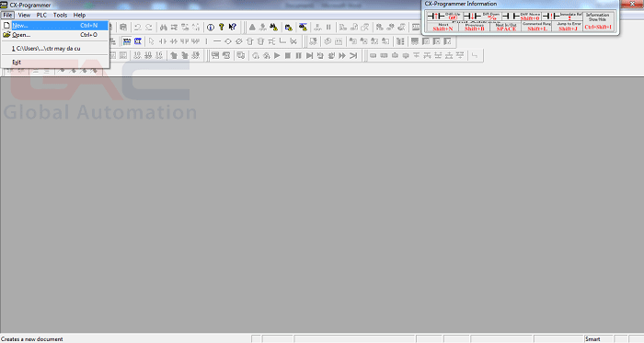This screenshot has width=644, height=343.
Task: Click the New Closed Coil slashed-circle icon
Action: 238,41
